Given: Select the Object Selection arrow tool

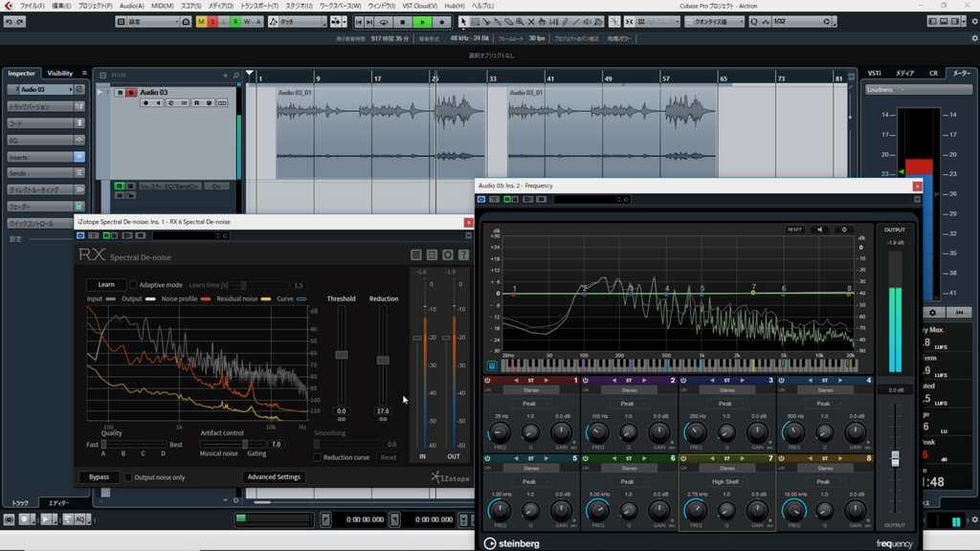Looking at the screenshot, I should 463,22.
